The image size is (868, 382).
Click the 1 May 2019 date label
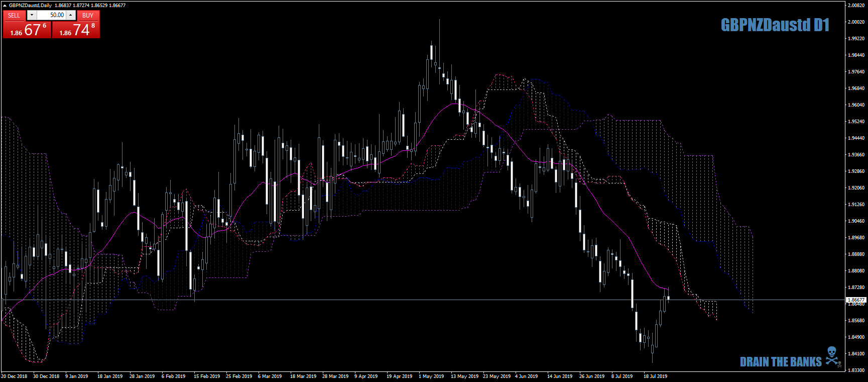tap(431, 376)
